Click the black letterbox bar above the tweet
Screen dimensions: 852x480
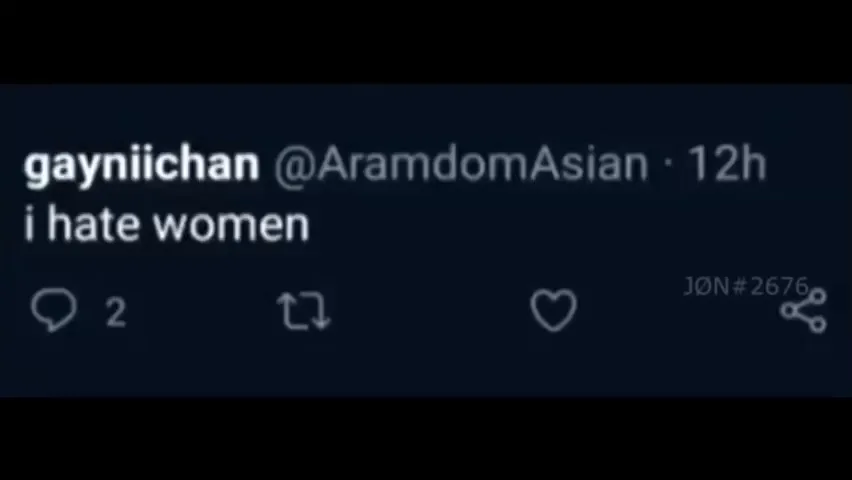426,42
